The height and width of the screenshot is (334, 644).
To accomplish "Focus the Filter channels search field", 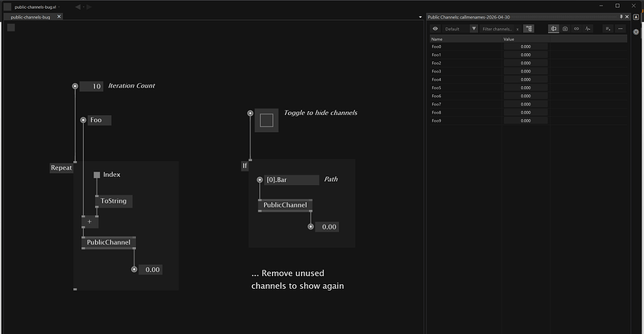I will 497,29.
